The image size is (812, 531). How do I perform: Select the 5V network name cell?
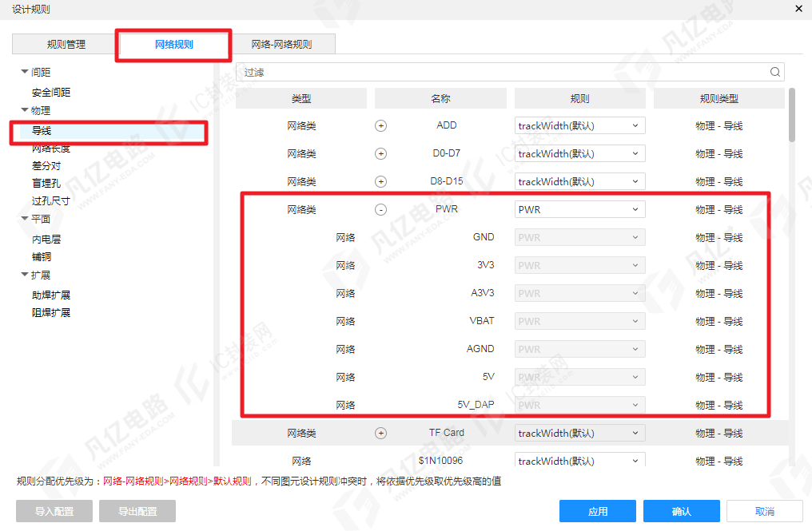pyautogui.click(x=488, y=377)
